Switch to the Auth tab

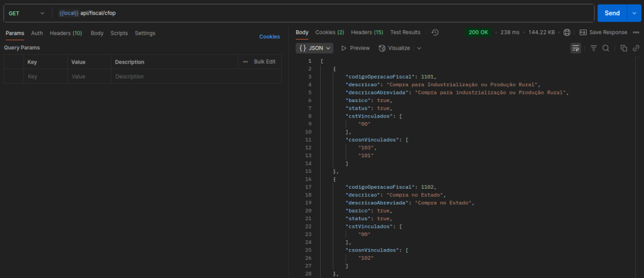pos(37,33)
